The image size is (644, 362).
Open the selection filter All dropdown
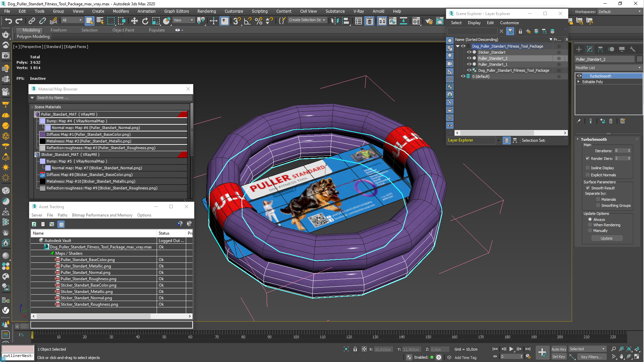pyautogui.click(x=72, y=20)
